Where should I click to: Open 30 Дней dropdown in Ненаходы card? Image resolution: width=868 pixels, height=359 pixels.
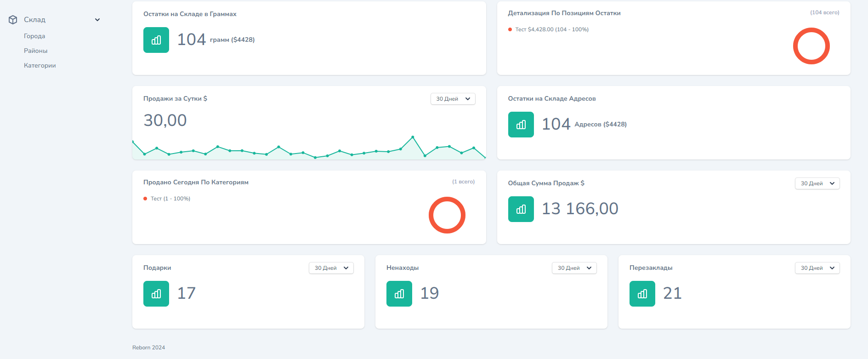pos(574,268)
